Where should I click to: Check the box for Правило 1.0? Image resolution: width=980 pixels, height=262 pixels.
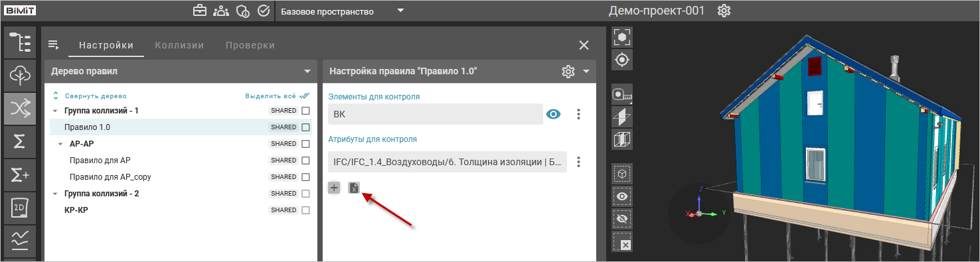tap(306, 127)
